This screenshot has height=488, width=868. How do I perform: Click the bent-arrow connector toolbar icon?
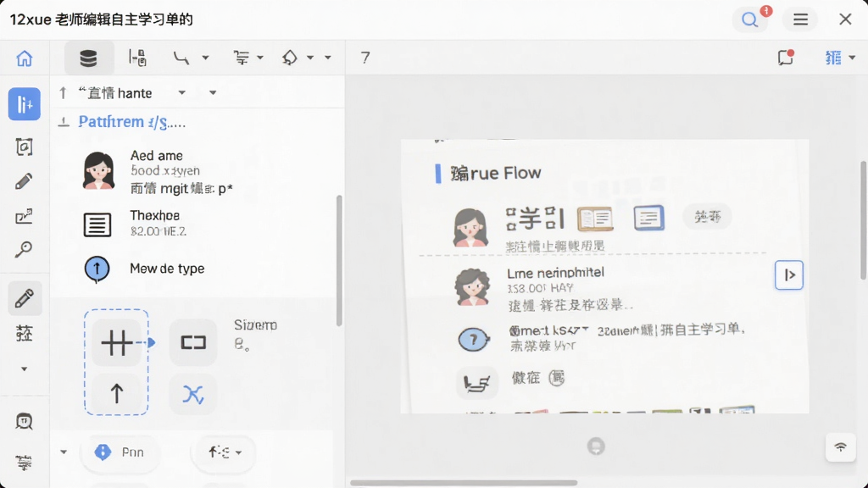181,58
